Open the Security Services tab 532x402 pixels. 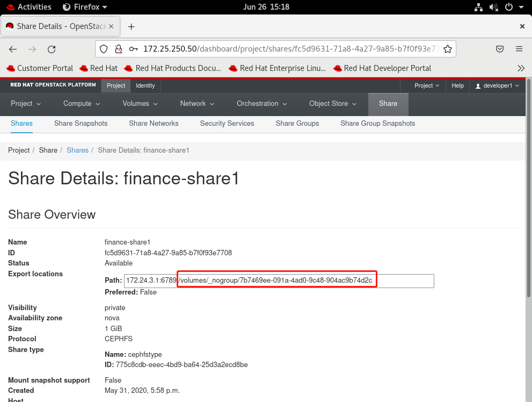pyautogui.click(x=227, y=124)
